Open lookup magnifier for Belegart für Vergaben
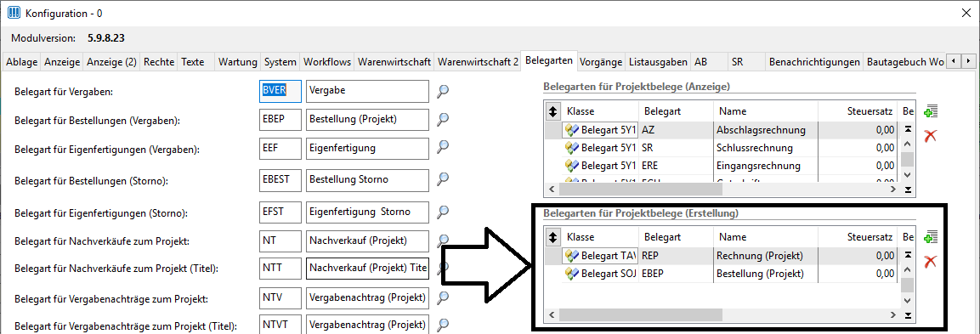Viewport: 980px width, 334px height. pos(443,91)
